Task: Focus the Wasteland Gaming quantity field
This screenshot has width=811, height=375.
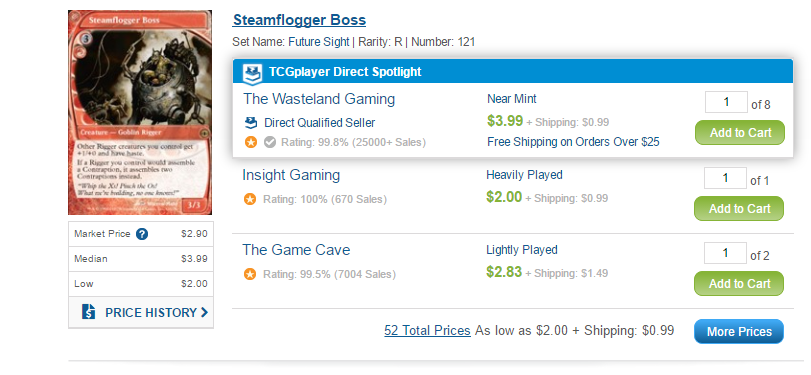Action: [726, 102]
